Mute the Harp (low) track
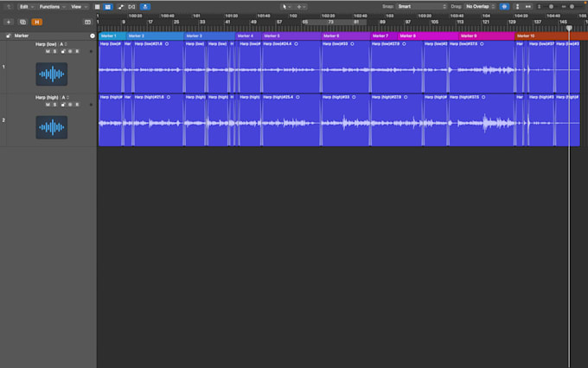This screenshot has width=588, height=368. pos(48,51)
